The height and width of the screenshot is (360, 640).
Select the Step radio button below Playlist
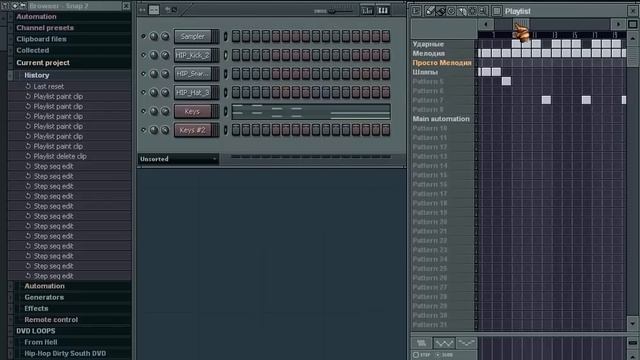coord(416,355)
